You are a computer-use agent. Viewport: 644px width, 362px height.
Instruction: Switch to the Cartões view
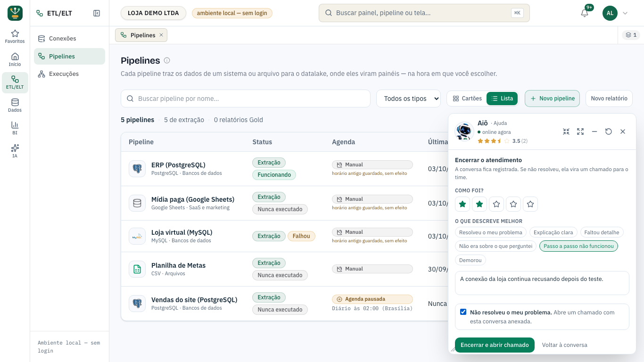(x=467, y=99)
